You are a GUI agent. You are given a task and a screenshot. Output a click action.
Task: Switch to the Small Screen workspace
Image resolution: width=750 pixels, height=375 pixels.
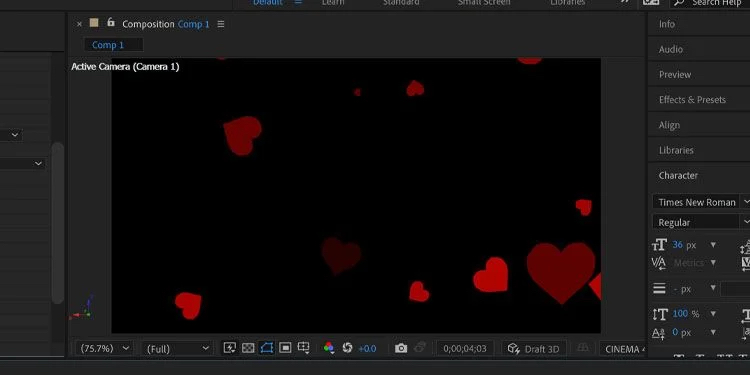tap(484, 2)
